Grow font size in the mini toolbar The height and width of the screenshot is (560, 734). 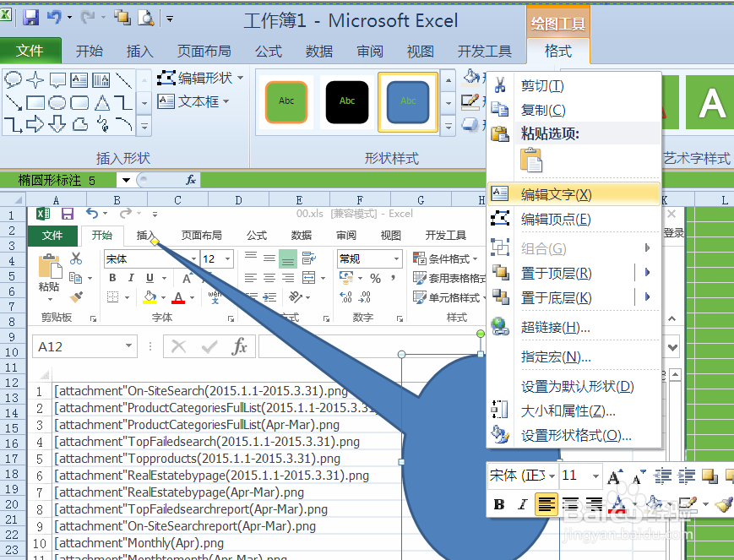[615, 476]
